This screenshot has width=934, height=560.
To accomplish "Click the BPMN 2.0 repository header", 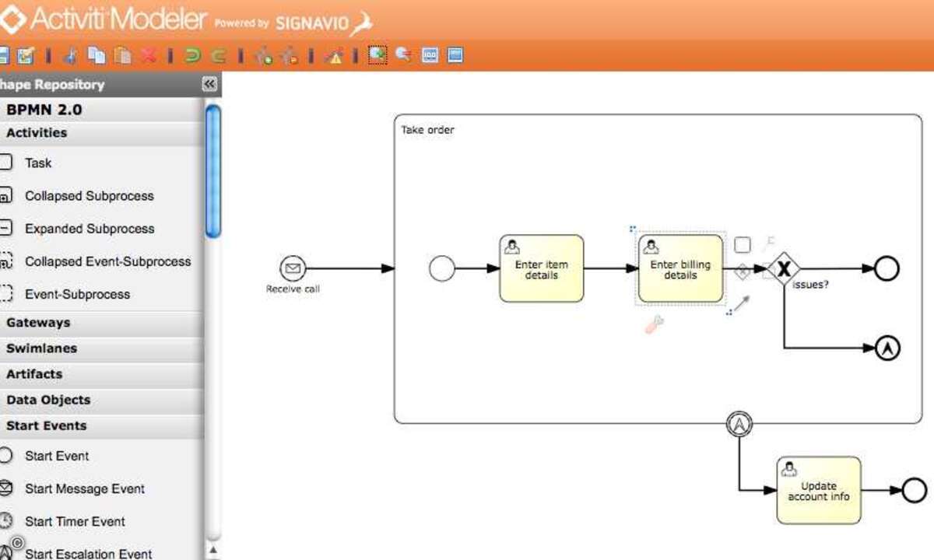I will (102, 110).
